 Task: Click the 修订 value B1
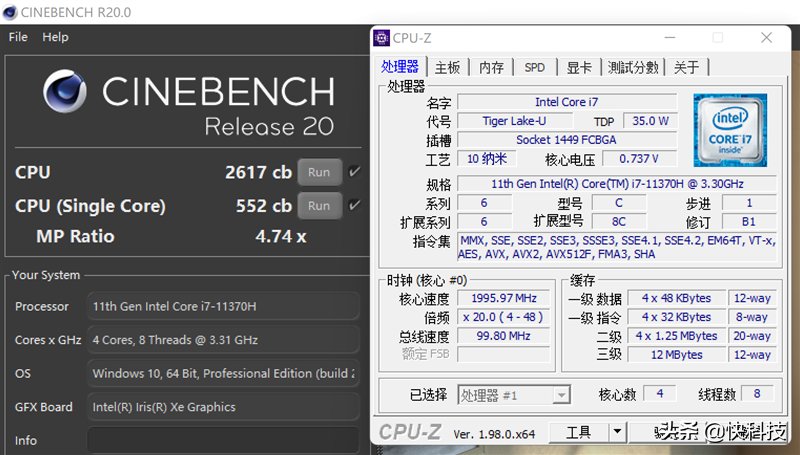[749, 222]
